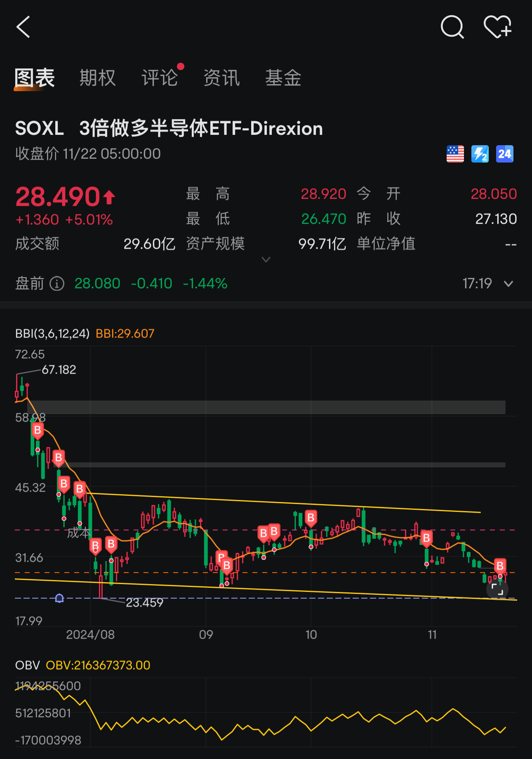Go back using the top-left arrow
The width and height of the screenshot is (532, 759).
[x=24, y=27]
